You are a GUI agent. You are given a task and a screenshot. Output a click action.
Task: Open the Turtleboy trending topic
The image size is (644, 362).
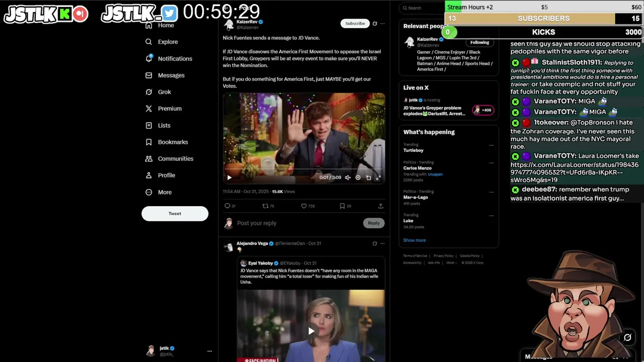413,150
